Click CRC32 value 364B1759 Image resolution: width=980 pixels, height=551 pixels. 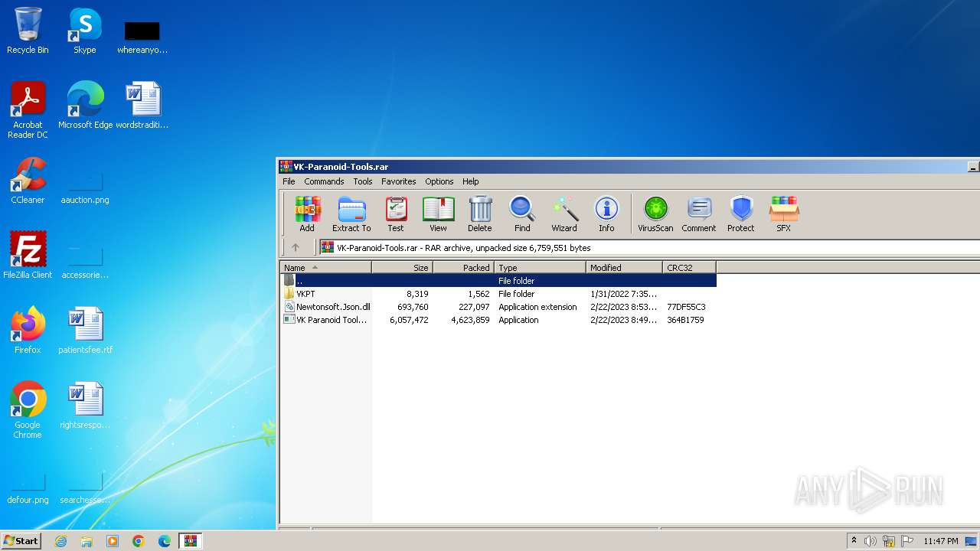(x=685, y=320)
